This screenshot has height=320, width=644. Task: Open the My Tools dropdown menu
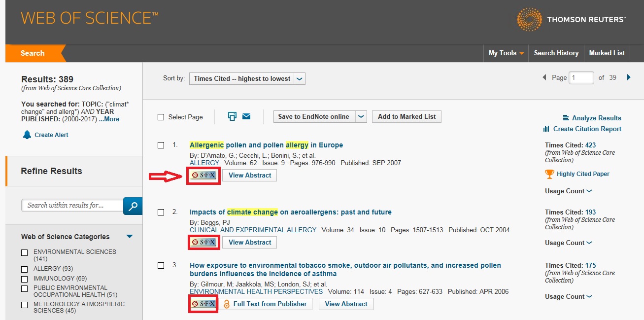[506, 53]
